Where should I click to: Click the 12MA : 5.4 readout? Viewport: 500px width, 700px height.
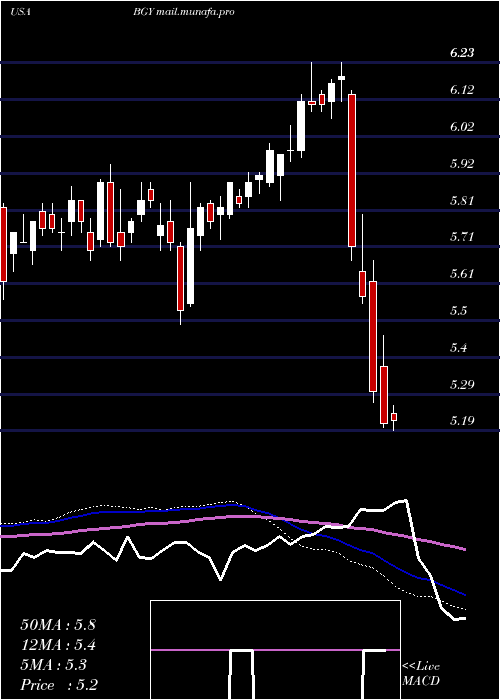[58, 645]
